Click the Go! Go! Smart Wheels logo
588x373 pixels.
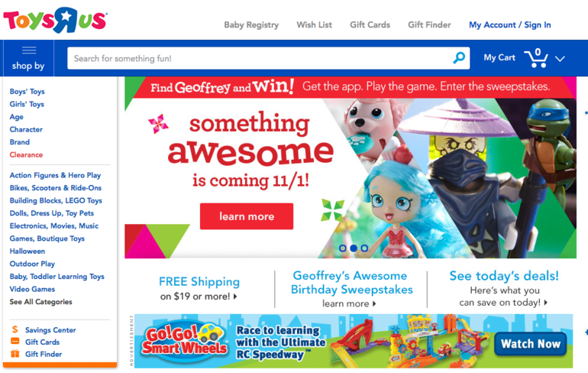185,340
